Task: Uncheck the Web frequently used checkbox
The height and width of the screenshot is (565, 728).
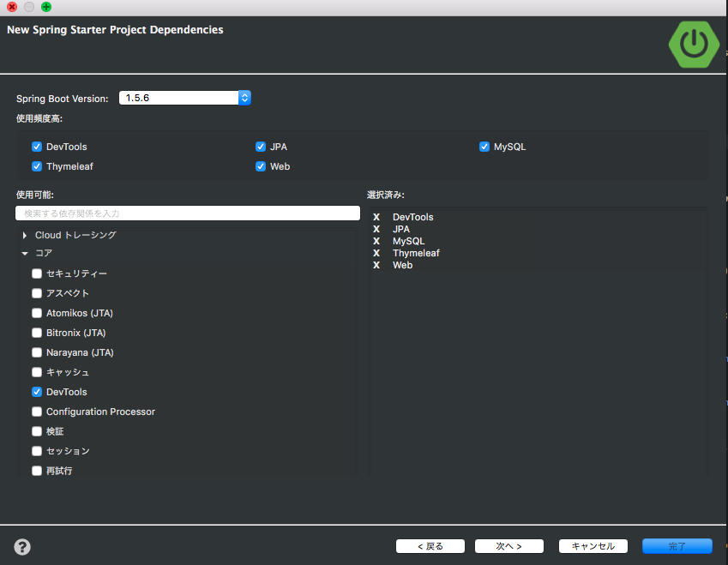Action: [x=261, y=166]
